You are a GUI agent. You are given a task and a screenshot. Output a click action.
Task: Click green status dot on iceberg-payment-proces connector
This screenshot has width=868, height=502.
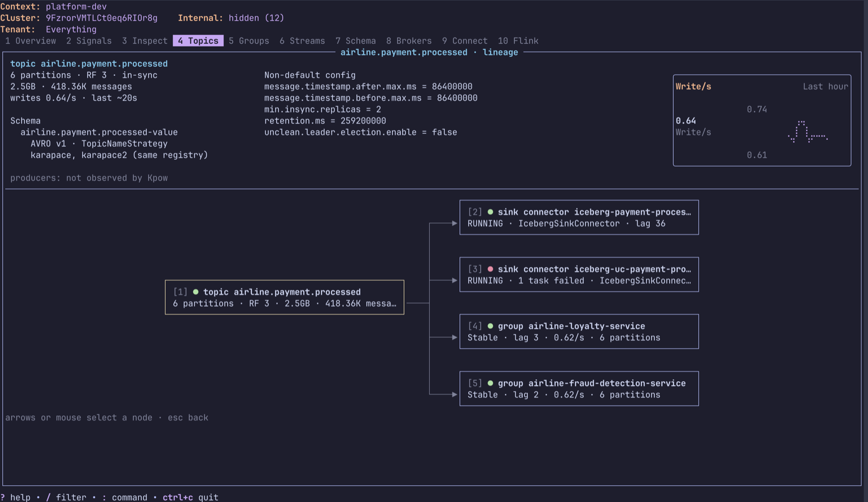[490, 212]
